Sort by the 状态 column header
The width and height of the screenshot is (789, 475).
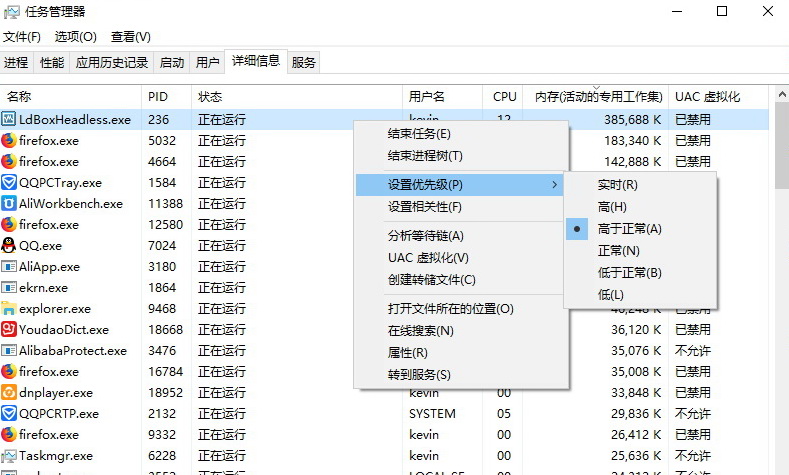[297, 97]
